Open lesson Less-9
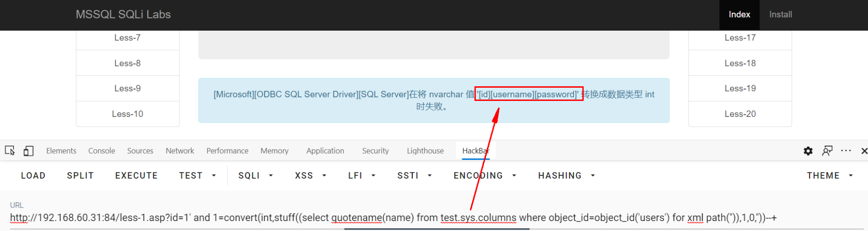The height and width of the screenshot is (231, 868). tap(127, 88)
